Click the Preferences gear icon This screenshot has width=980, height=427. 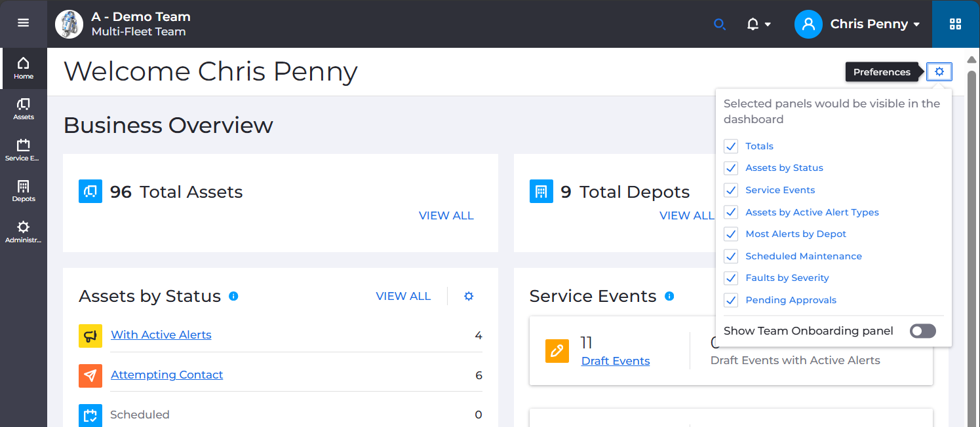click(939, 71)
